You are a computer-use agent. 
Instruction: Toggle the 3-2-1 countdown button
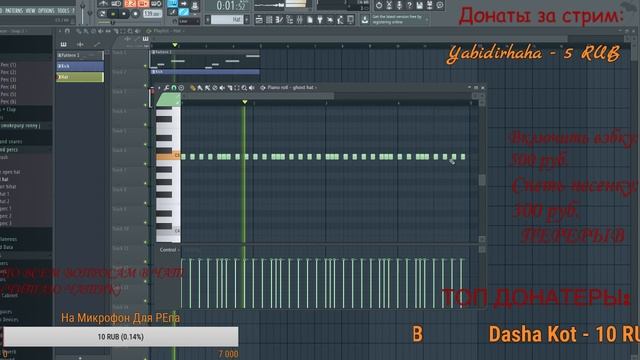click(130, 4)
